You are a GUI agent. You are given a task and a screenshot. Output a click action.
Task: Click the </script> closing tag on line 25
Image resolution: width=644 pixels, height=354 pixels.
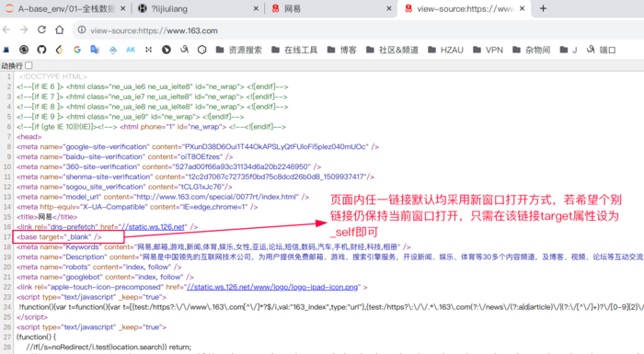click(x=32, y=317)
